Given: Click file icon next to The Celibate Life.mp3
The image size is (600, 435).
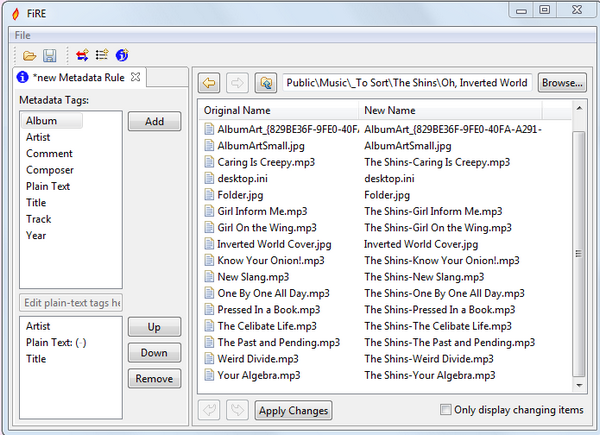Looking at the screenshot, I should pos(209,326).
